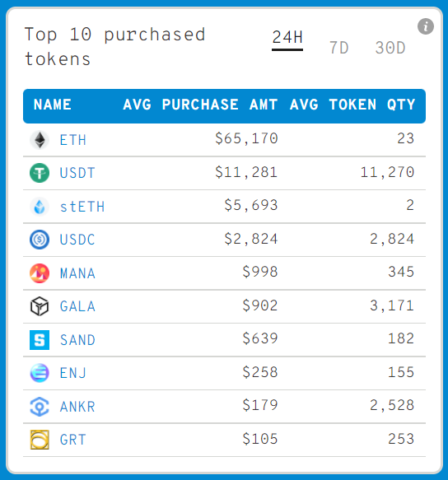Open the ETH token link
This screenshot has height=480, width=448.
click(x=72, y=140)
